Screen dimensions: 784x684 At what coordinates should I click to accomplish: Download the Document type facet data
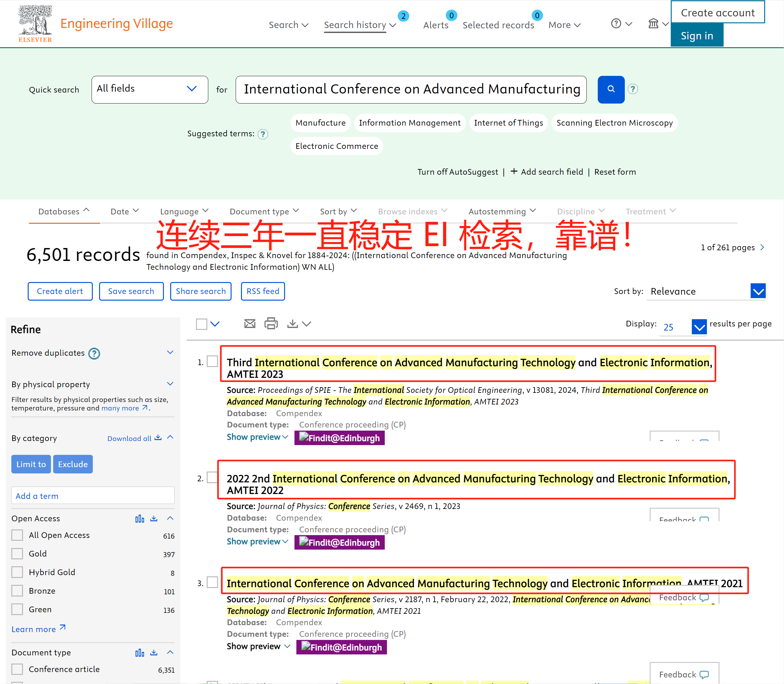154,652
